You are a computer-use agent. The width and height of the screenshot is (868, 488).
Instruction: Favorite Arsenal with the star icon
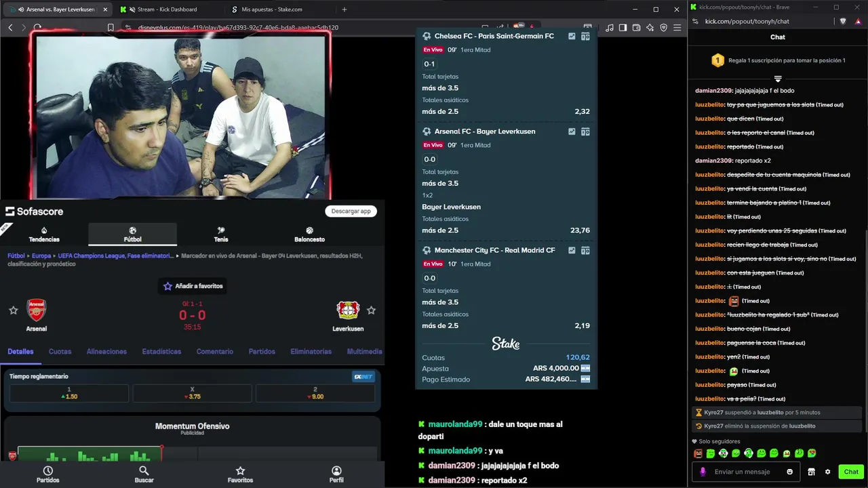(x=13, y=310)
